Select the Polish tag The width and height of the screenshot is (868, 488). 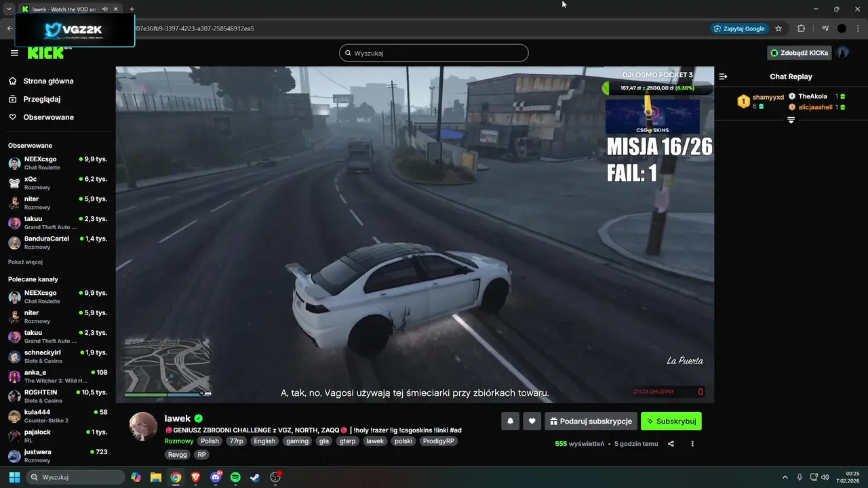pos(210,441)
